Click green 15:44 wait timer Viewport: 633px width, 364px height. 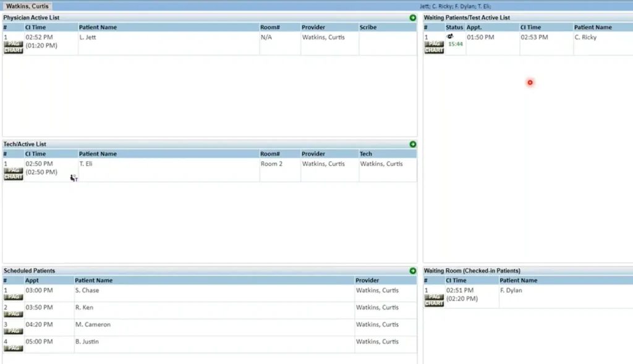click(x=456, y=44)
